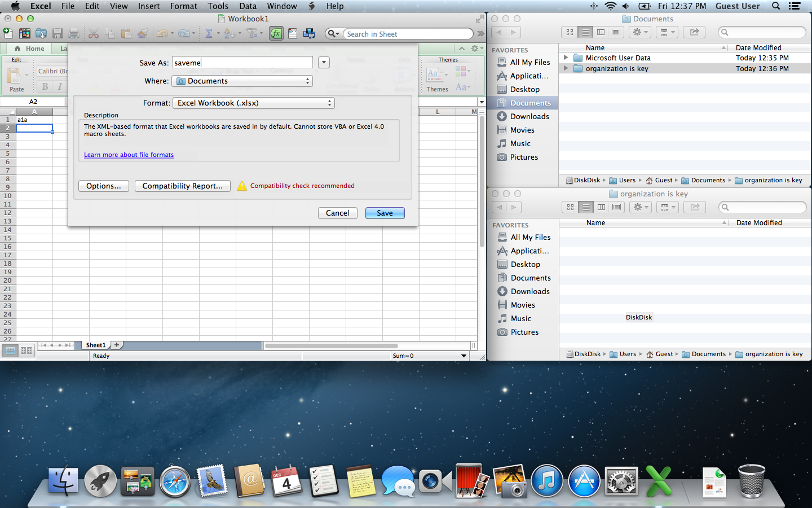
Task: Open the Action gear menu in Documents window
Action: [x=641, y=32]
